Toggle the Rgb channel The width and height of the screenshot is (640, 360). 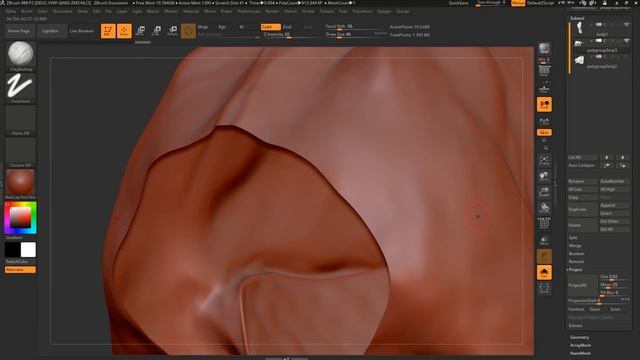[222, 27]
